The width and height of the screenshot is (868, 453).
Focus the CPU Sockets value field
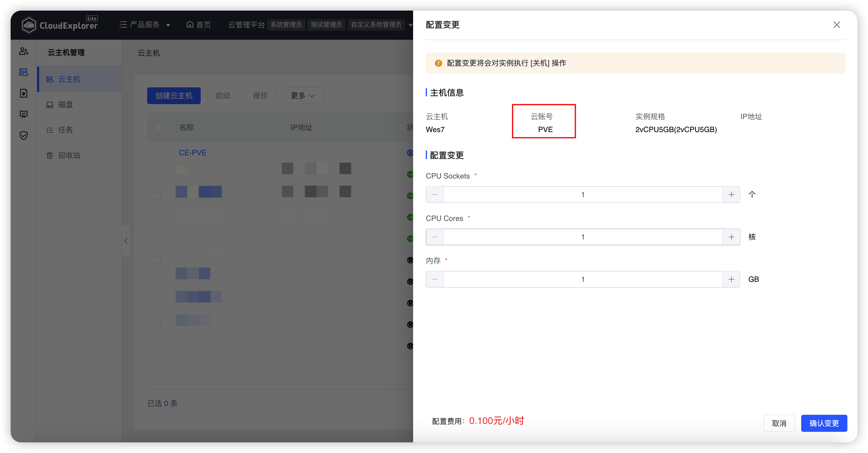(x=583, y=195)
